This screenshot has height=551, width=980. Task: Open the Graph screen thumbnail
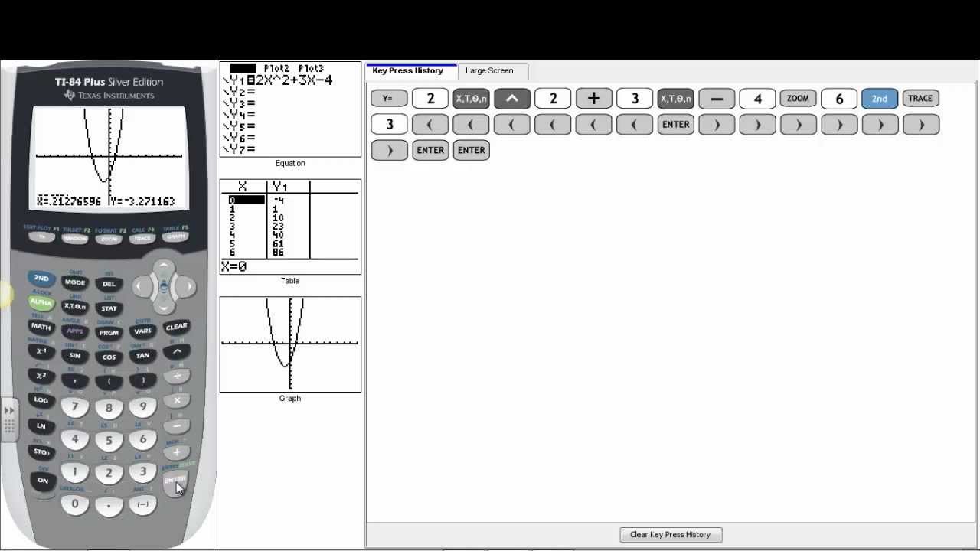[x=290, y=344]
